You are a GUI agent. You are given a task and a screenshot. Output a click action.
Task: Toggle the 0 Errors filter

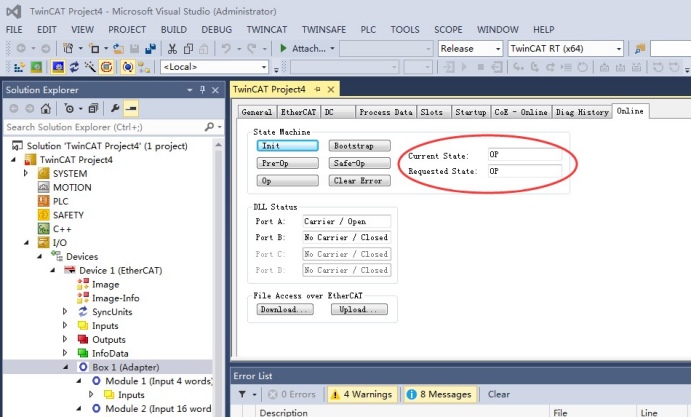pyautogui.click(x=293, y=394)
